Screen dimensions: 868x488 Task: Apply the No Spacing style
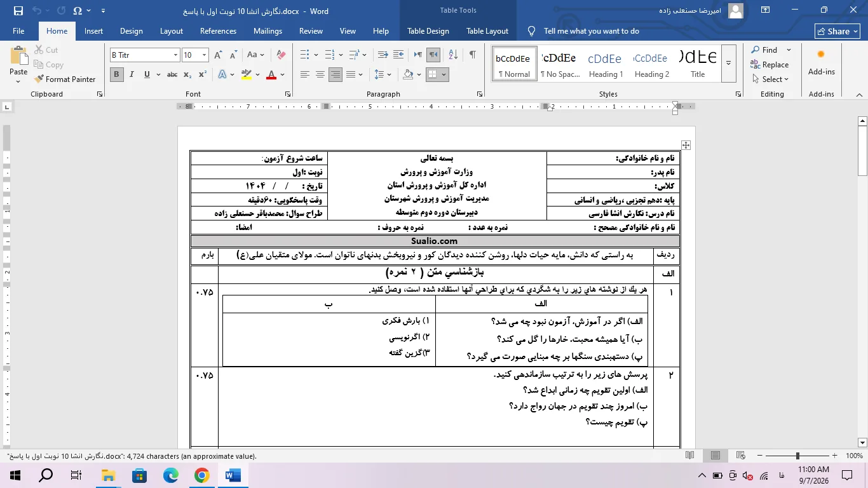[x=560, y=64]
